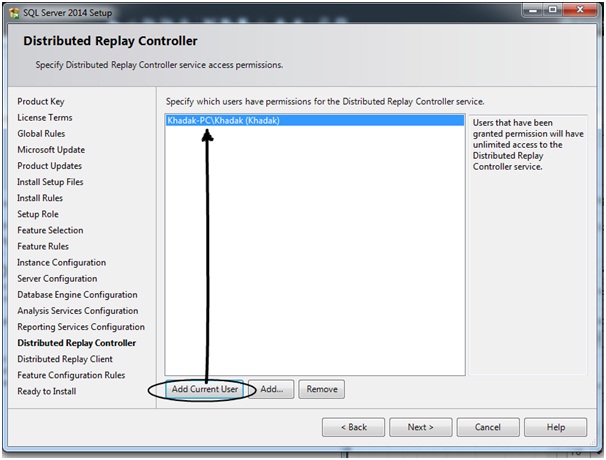The width and height of the screenshot is (606, 460).
Task: Select Reporting Services Configuration step
Action: pyautogui.click(x=81, y=327)
